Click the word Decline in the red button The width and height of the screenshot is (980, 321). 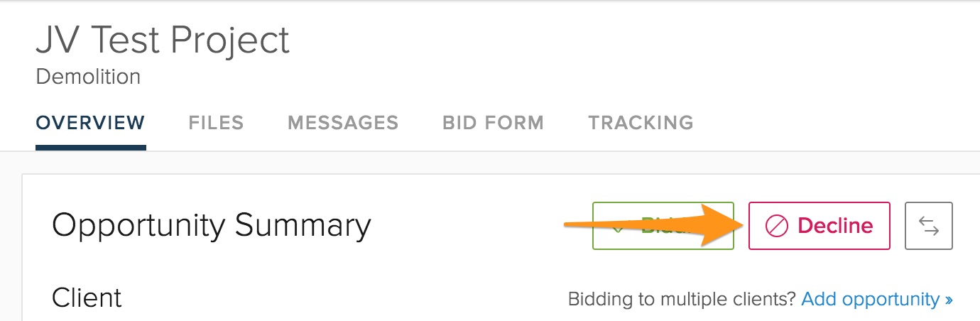[x=835, y=226]
